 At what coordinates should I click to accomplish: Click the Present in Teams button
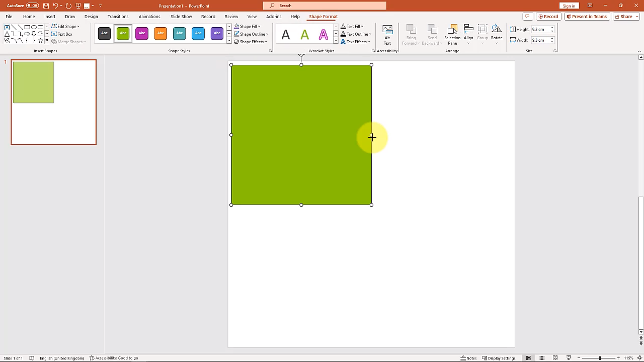pos(586,17)
